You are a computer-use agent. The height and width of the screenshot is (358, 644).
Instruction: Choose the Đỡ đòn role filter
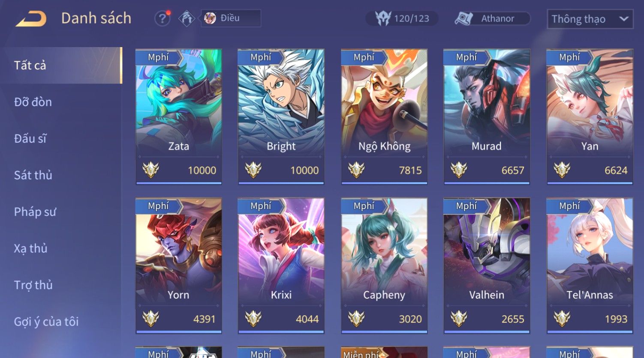click(x=33, y=102)
